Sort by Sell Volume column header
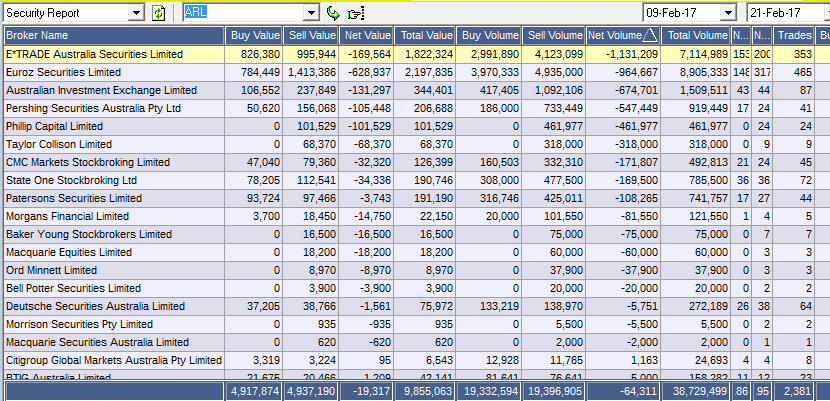830x401 pixels. coord(554,35)
